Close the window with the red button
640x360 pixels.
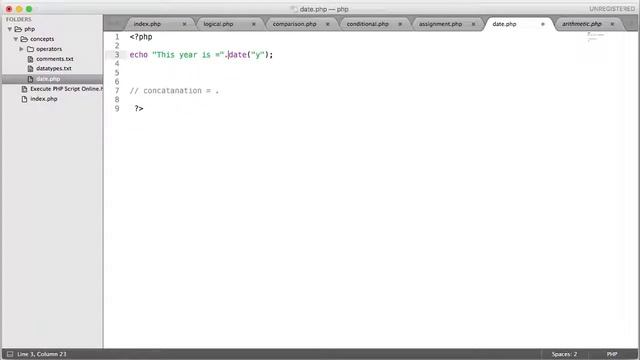coord(9,9)
